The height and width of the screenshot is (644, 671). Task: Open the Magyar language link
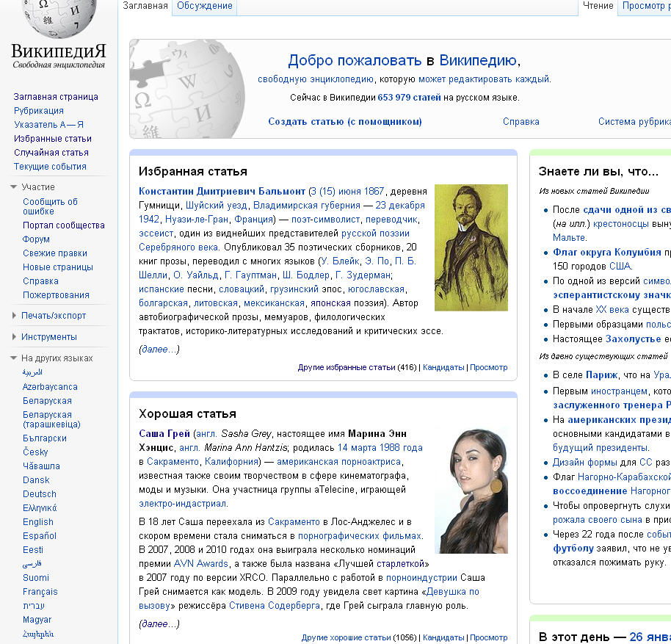[x=37, y=620]
